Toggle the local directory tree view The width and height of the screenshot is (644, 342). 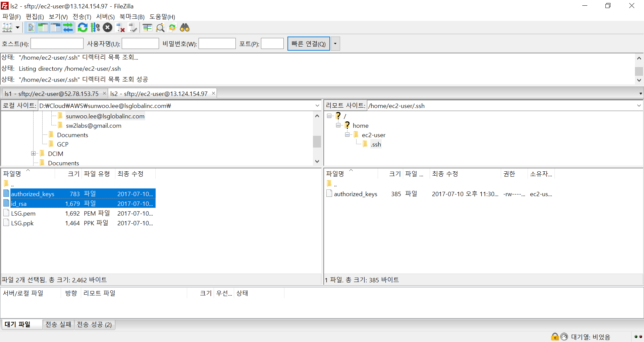pyautogui.click(x=43, y=27)
